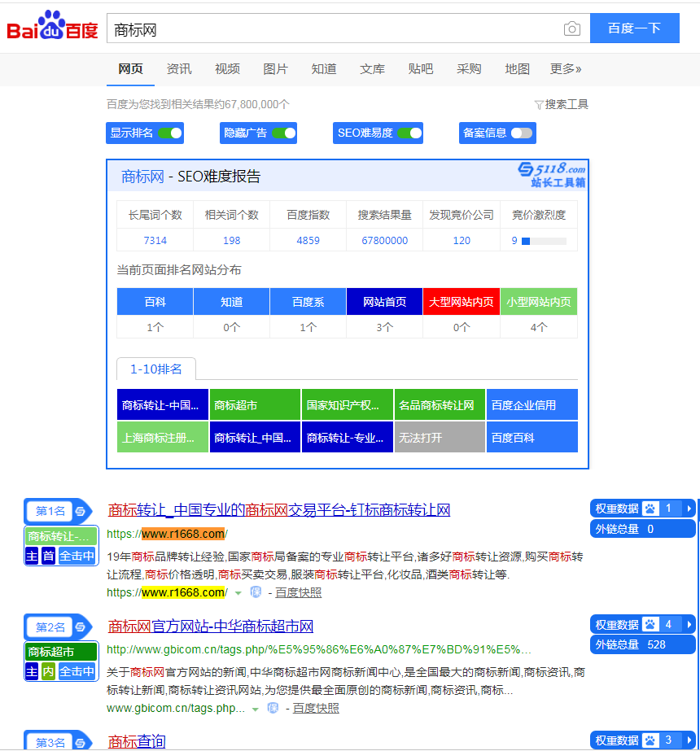Click the 百度指数 value 4859
700x751 pixels.
(x=308, y=241)
